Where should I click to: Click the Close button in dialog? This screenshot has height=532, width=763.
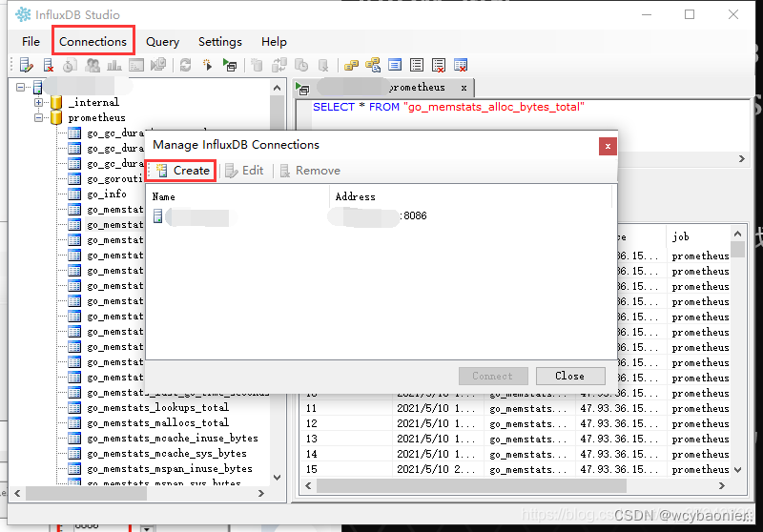pos(570,376)
